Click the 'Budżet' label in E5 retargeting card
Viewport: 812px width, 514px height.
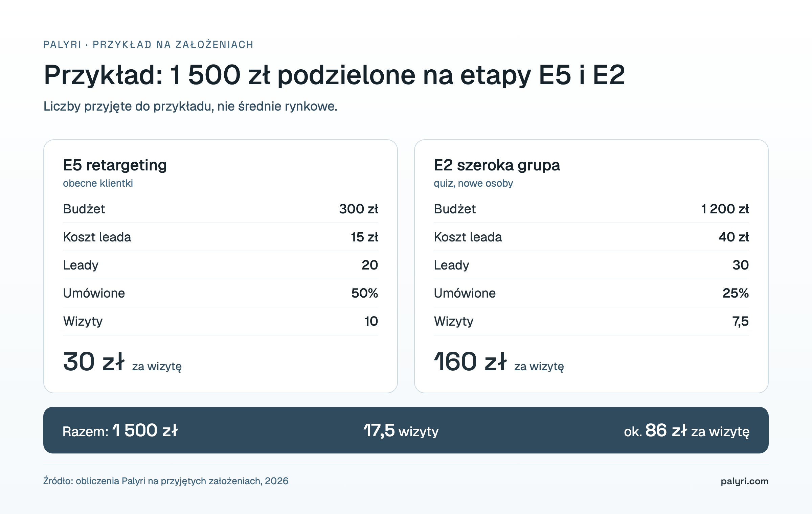(84, 209)
